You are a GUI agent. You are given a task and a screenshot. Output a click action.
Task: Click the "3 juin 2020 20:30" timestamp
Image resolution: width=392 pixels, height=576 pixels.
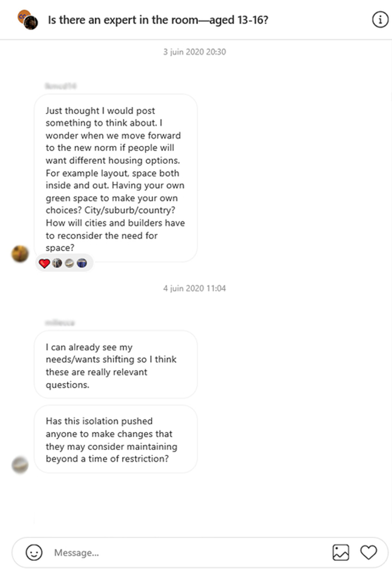tap(194, 52)
